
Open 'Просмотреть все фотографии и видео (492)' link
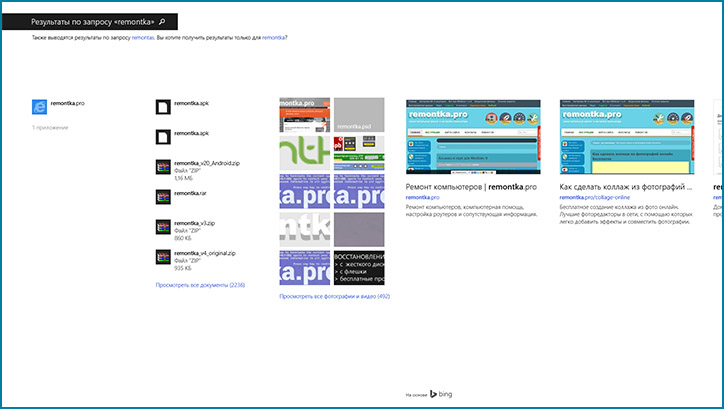(335, 296)
